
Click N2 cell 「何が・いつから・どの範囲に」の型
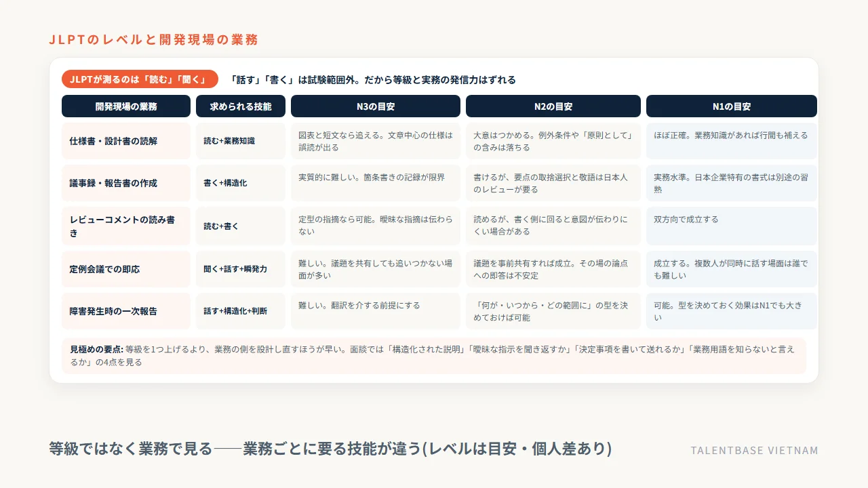553,311
